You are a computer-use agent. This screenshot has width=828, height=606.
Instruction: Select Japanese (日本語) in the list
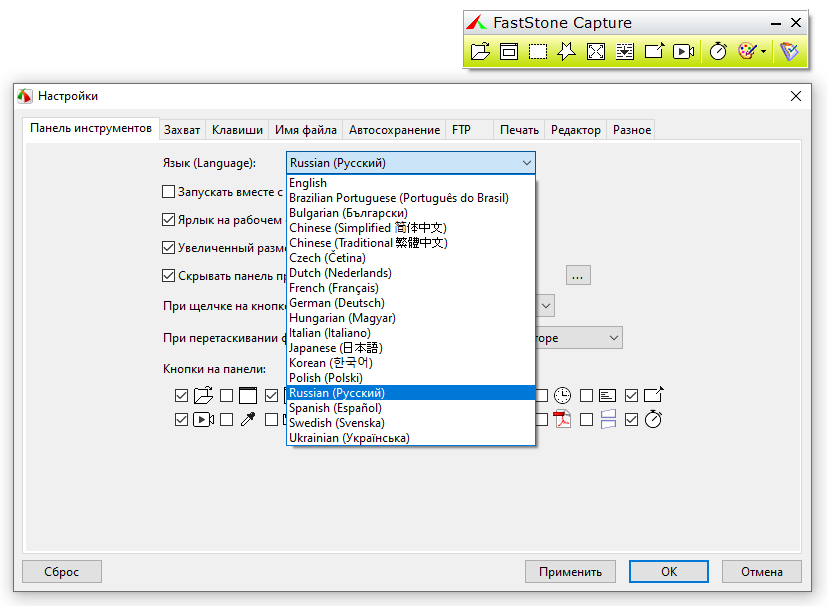coord(411,348)
